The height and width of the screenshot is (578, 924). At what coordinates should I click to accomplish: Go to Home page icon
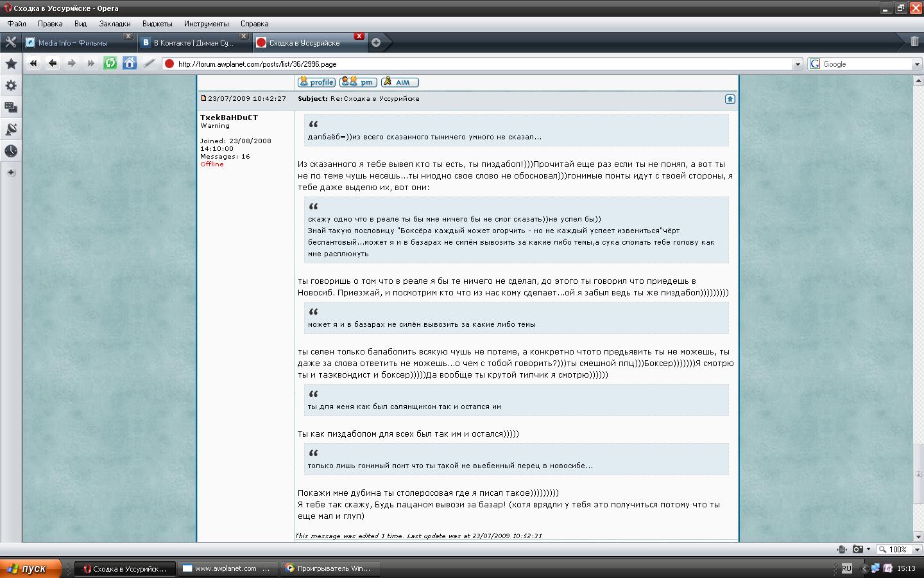tap(130, 63)
